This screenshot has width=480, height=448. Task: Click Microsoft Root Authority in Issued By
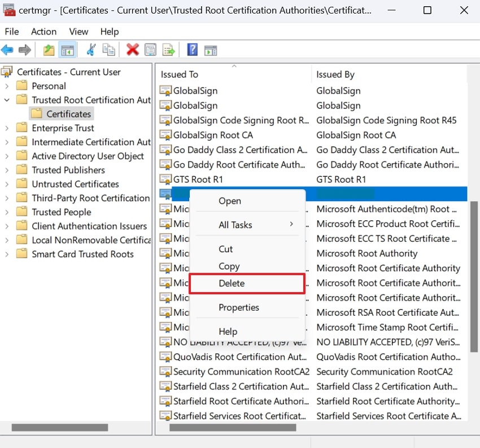(x=366, y=253)
